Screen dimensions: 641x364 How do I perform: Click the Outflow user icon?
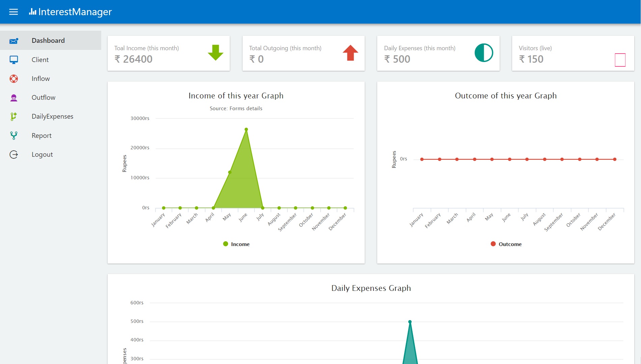tap(14, 98)
